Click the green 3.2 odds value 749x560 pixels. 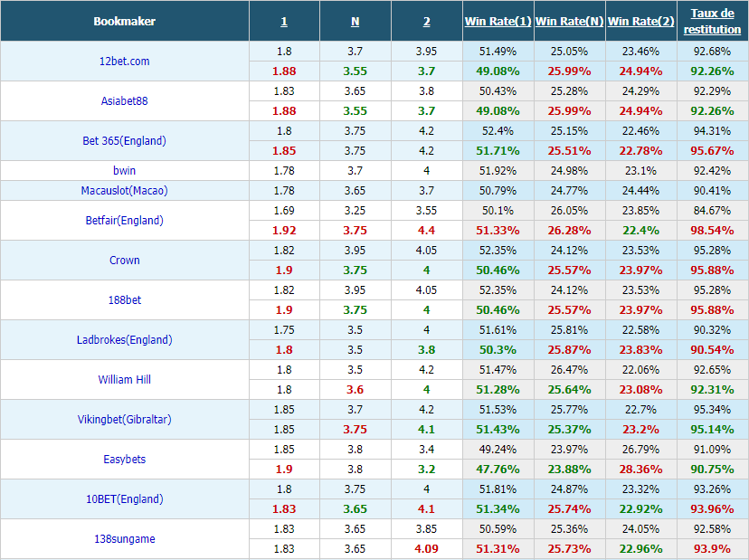427,470
